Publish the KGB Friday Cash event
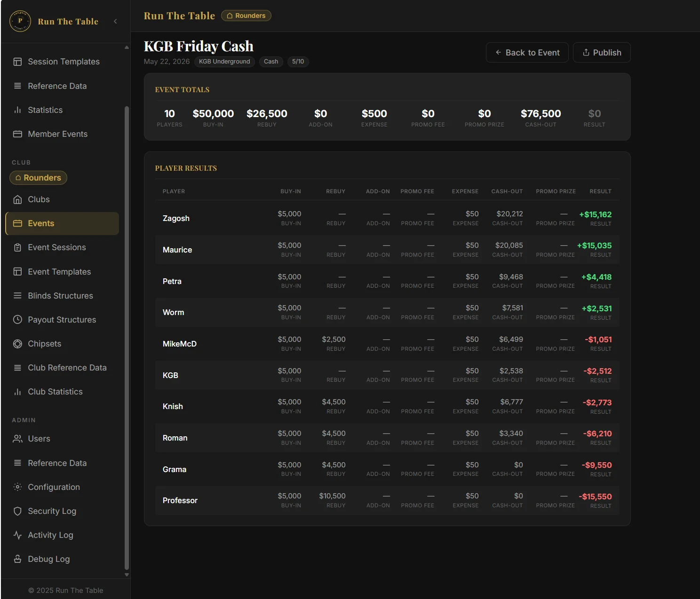 (602, 53)
